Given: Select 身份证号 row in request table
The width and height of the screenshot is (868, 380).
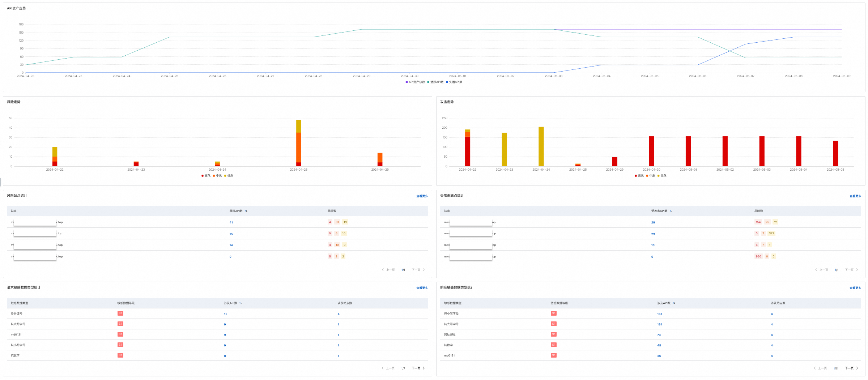Looking at the screenshot, I should point(217,314).
